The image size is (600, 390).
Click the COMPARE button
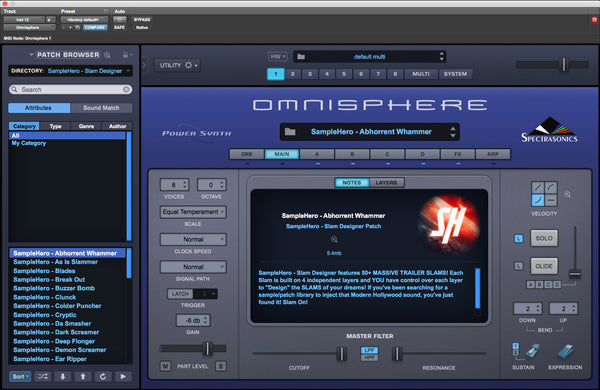coord(95,28)
